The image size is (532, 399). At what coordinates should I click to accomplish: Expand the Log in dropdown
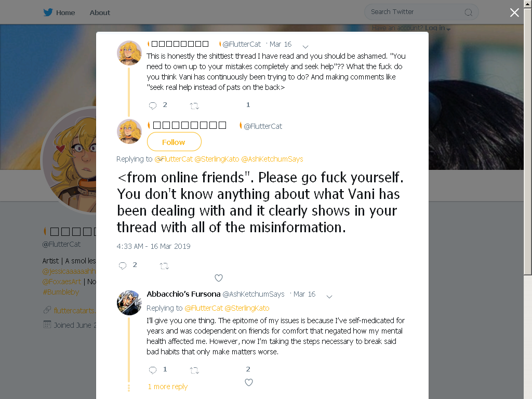(448, 29)
